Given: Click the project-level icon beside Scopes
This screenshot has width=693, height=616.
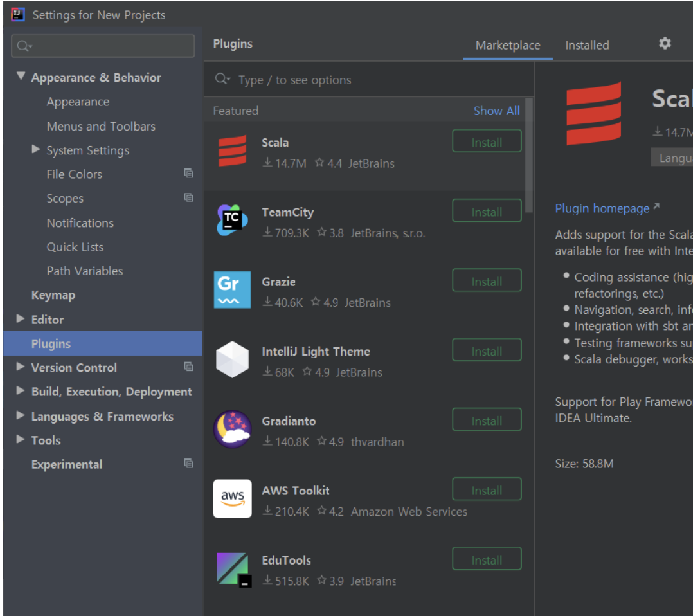Looking at the screenshot, I should pos(189,197).
